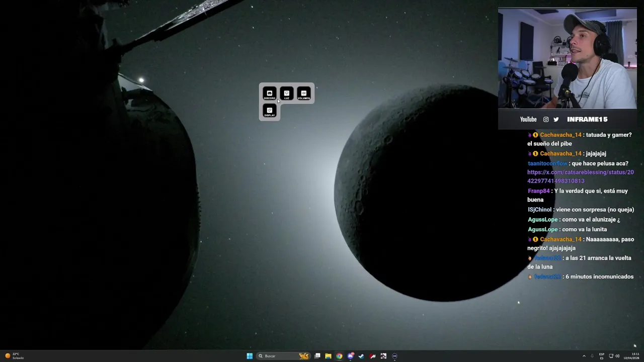Open the DISPLAY shortcut tile
This screenshot has width=644, height=362.
click(x=269, y=111)
